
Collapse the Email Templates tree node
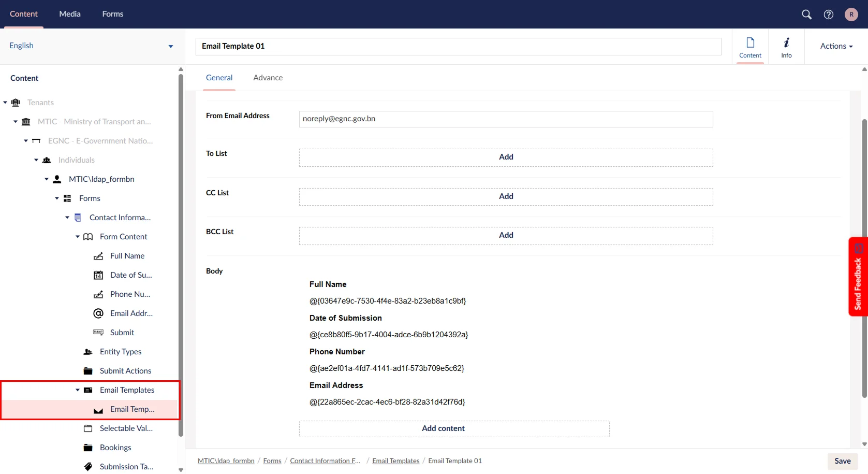point(78,390)
